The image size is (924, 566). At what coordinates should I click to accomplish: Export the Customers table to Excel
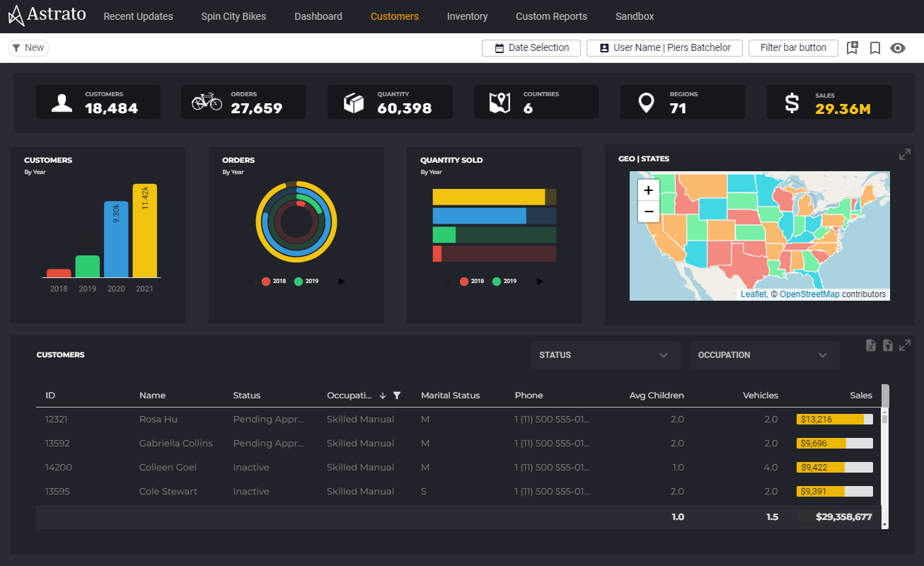871,345
